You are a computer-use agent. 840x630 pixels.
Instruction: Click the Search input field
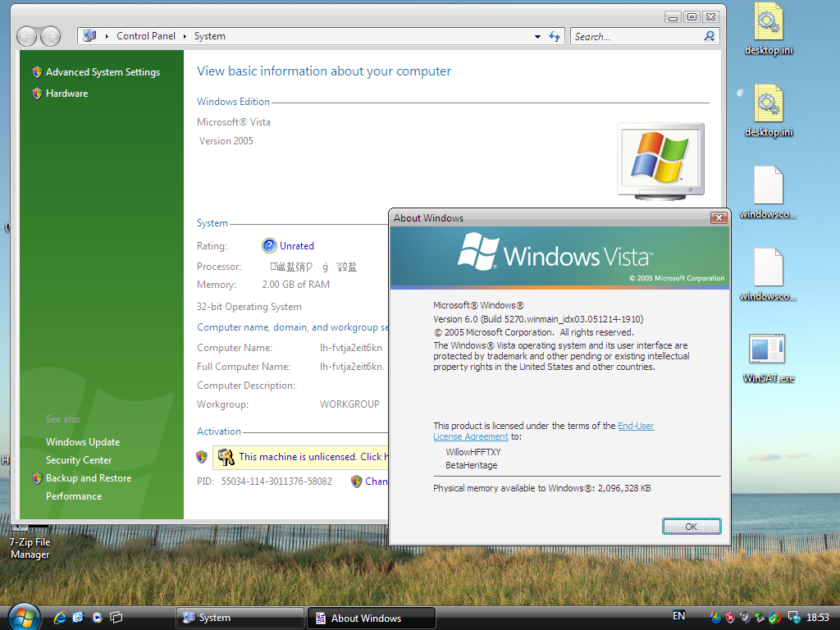[x=637, y=36]
